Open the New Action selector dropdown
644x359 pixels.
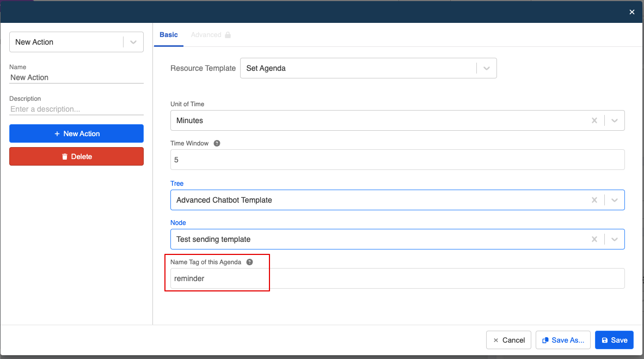[x=133, y=42]
